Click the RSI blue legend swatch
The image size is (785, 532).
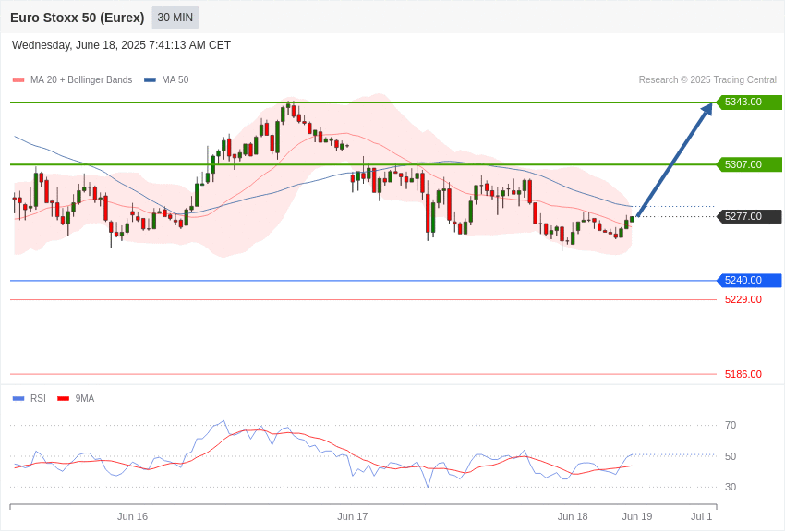click(x=18, y=398)
